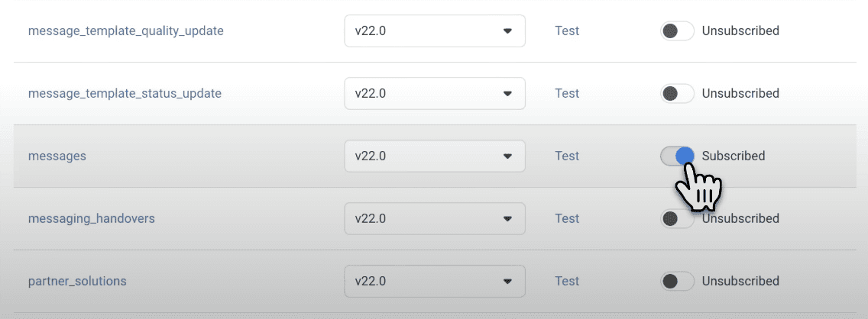Click Test for message_template_quality_update
Screen dimensions: 868x319
(567, 31)
